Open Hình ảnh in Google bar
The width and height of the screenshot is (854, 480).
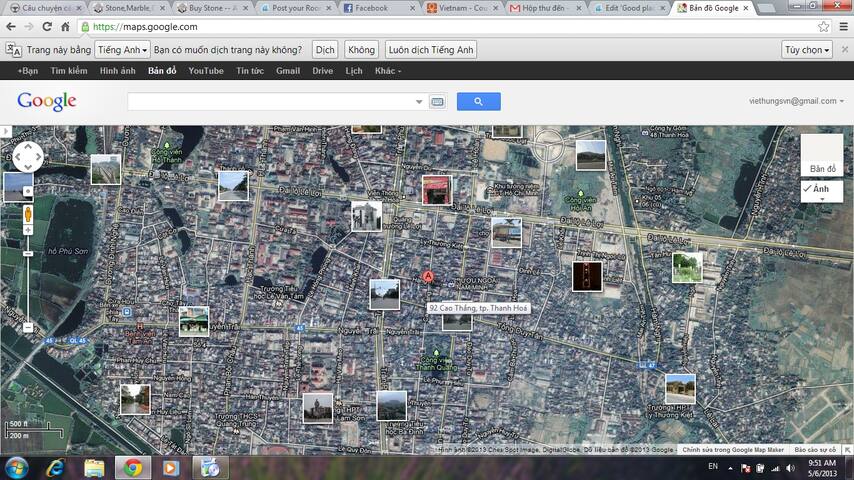118,71
